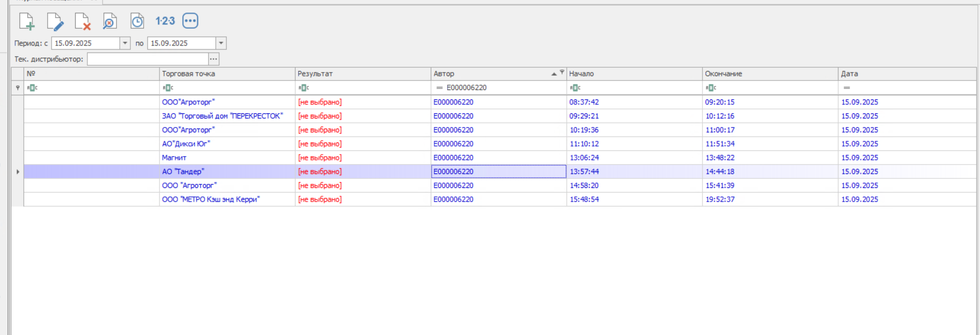Click the Тек. дистрибьютор input field
This screenshot has height=335, width=980.
[148, 59]
